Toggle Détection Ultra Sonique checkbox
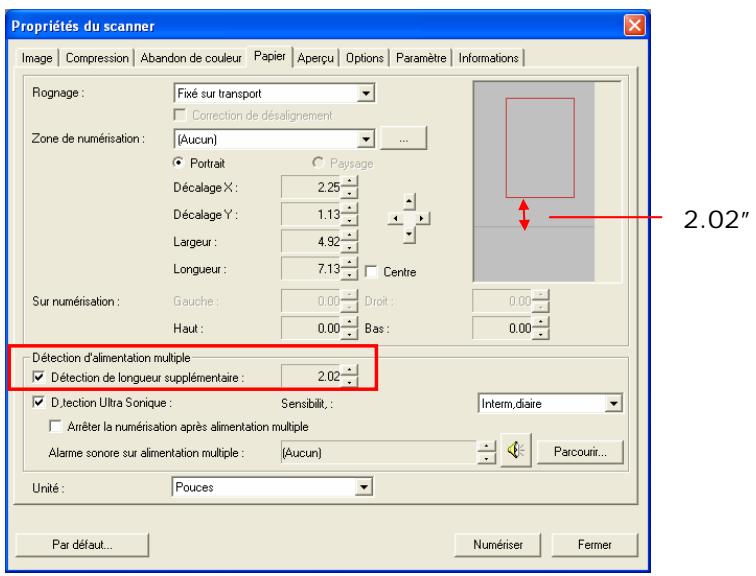This screenshot has width=756, height=576. 38,402
